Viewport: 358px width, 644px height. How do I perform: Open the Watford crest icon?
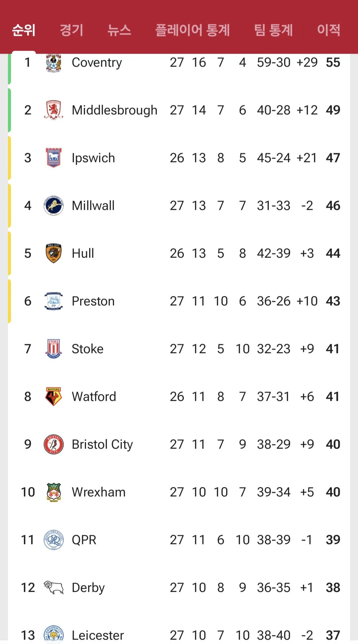click(x=53, y=397)
